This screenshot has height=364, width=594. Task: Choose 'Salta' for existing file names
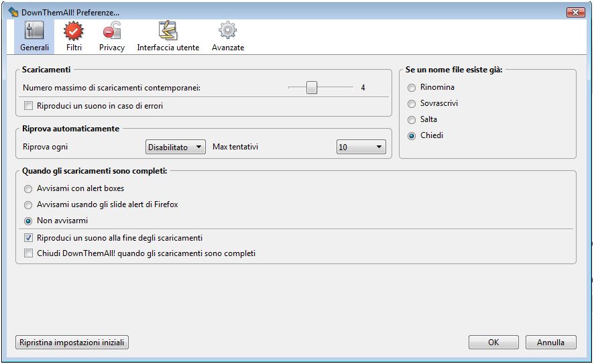point(412,119)
